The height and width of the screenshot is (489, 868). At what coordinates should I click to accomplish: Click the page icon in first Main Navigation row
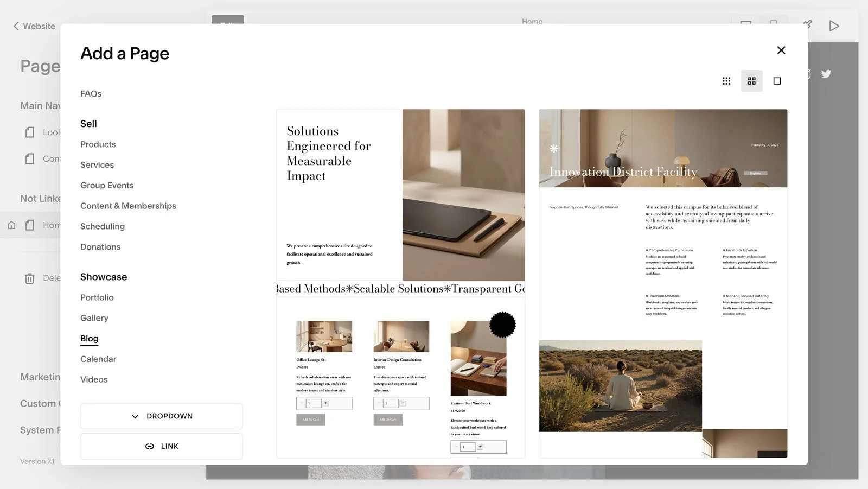pos(30,132)
